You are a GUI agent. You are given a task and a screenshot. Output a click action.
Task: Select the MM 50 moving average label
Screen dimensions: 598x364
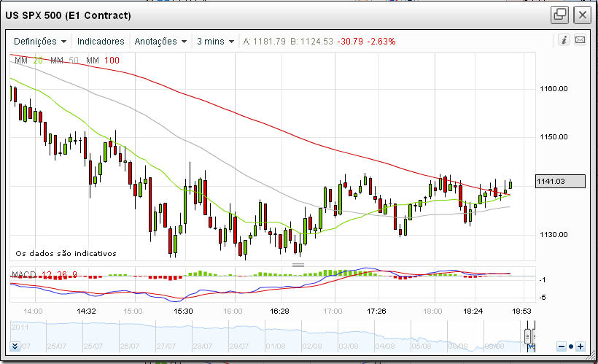pos(64,61)
